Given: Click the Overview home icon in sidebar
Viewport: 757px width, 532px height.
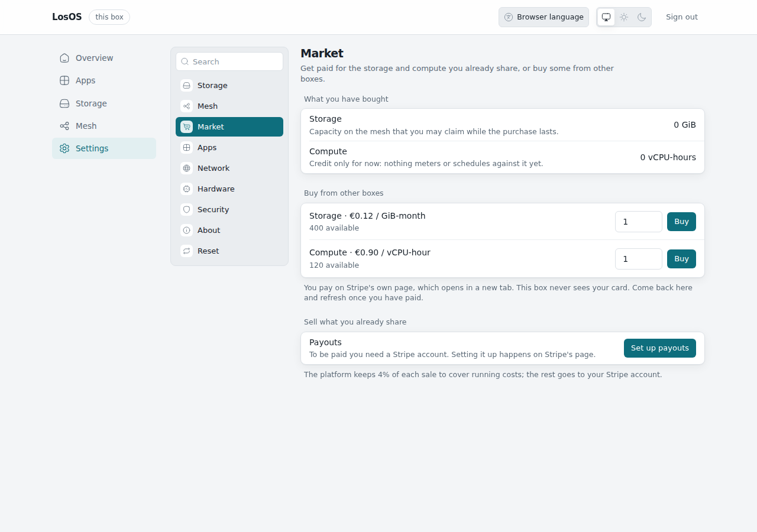Looking at the screenshot, I should coord(64,58).
